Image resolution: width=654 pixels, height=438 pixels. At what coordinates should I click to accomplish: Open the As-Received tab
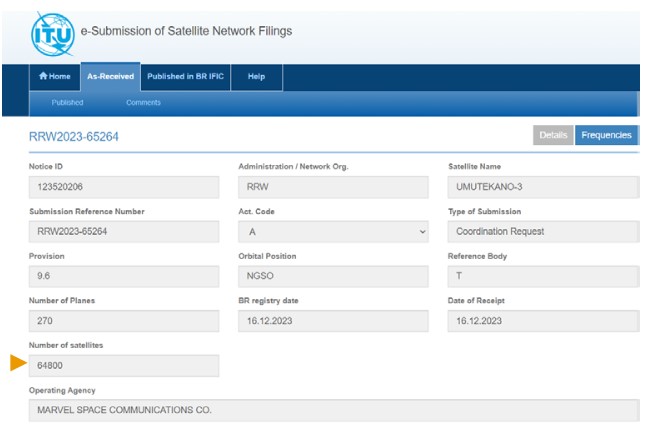(x=110, y=77)
